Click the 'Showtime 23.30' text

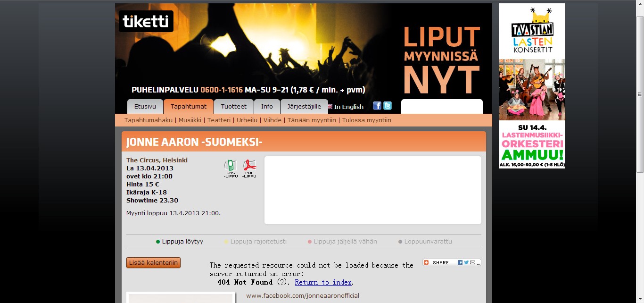152,200
